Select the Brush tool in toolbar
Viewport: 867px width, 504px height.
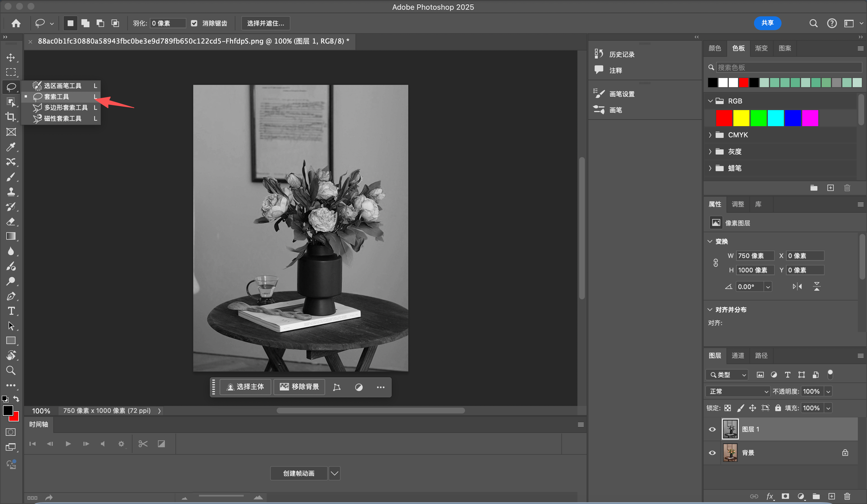coord(11,177)
